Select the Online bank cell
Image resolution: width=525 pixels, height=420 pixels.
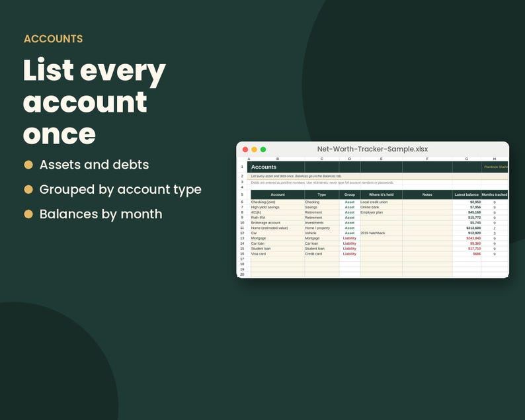coord(381,207)
